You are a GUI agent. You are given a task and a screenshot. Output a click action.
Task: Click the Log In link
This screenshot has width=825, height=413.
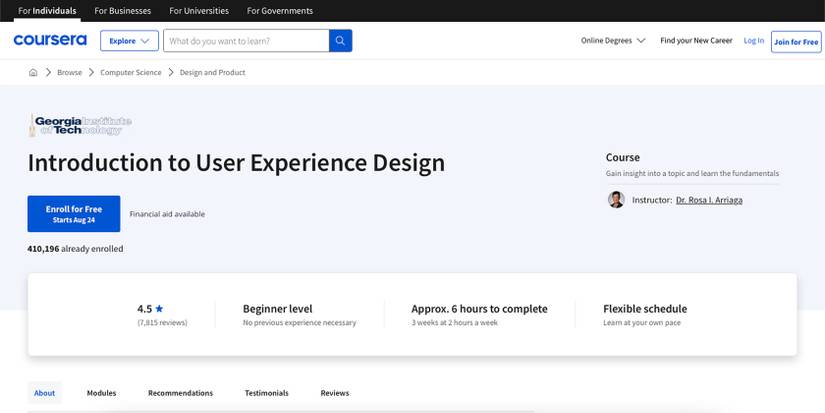[x=753, y=41]
